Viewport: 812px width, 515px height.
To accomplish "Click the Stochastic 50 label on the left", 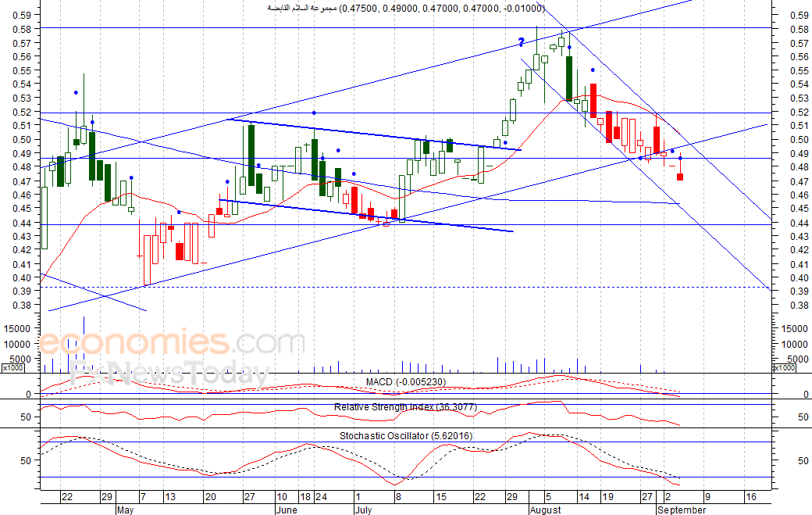I will pyautogui.click(x=26, y=460).
